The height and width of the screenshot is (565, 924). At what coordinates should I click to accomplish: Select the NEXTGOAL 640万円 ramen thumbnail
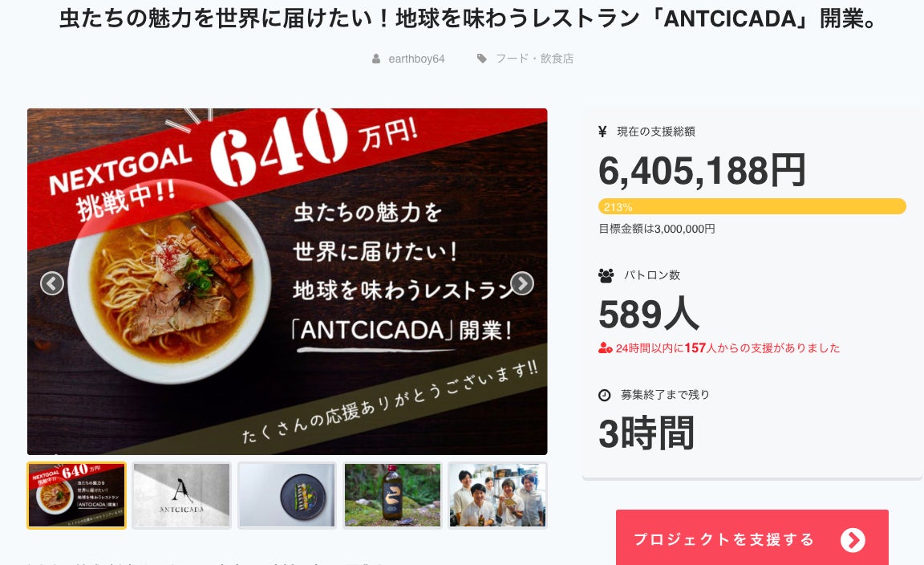click(77, 495)
